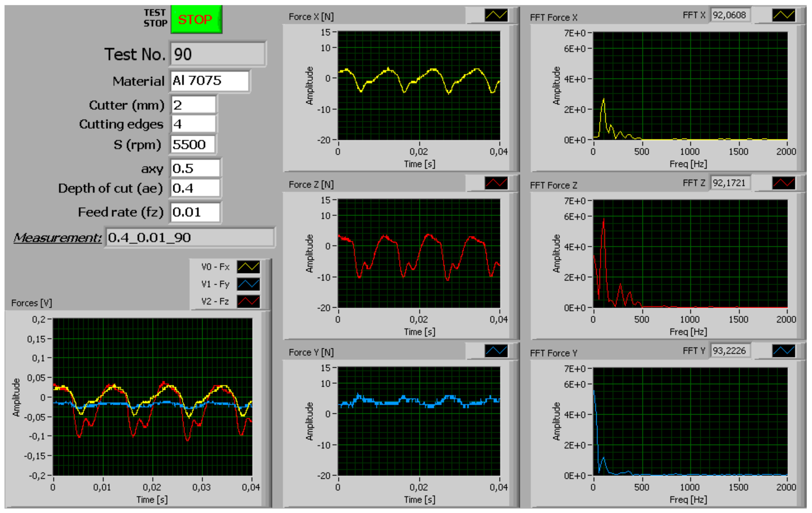Click the V0 - Fx legend plot icon
This screenshot has height=513, width=812.
tap(248, 267)
